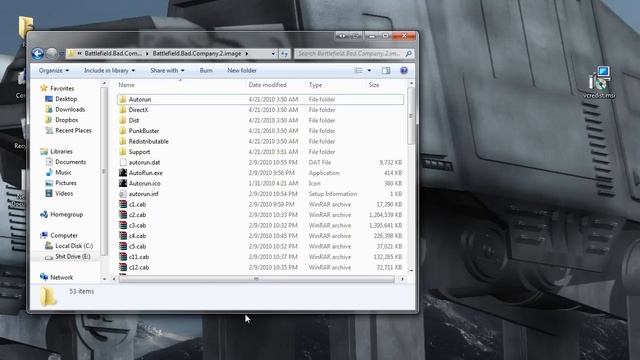
Task: Select Libraries header in navigation pane
Action: (x=61, y=151)
